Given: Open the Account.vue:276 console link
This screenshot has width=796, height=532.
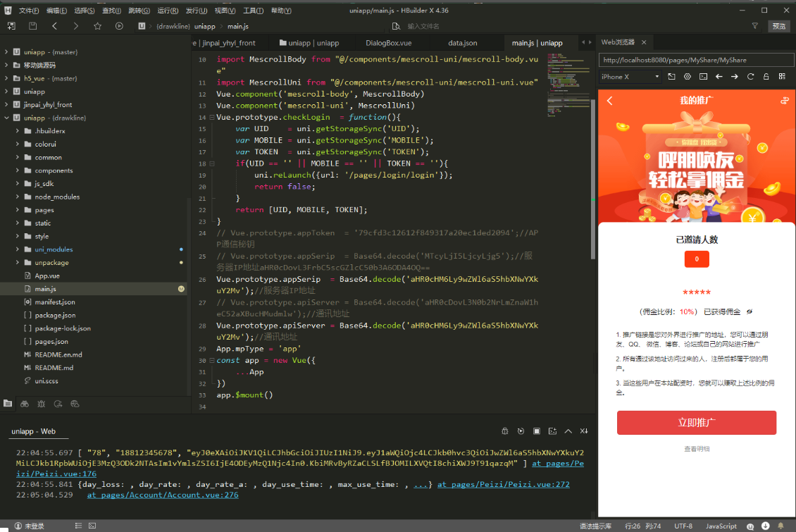Looking at the screenshot, I should [x=163, y=495].
